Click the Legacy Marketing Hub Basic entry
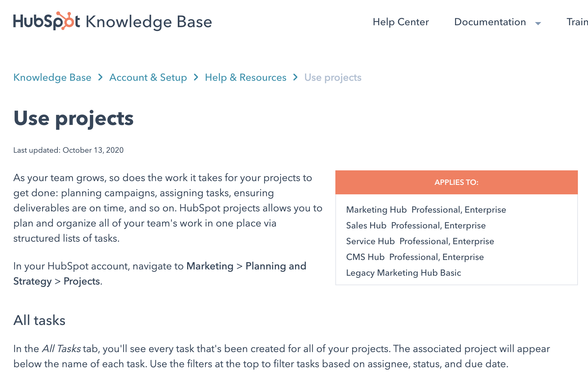The width and height of the screenshot is (588, 383). pos(404,273)
